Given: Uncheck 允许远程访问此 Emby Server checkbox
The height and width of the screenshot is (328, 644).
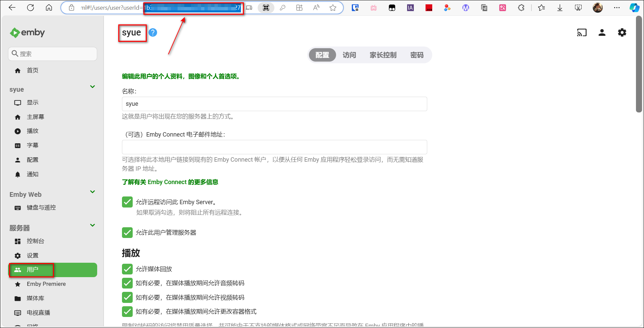Looking at the screenshot, I should [127, 202].
